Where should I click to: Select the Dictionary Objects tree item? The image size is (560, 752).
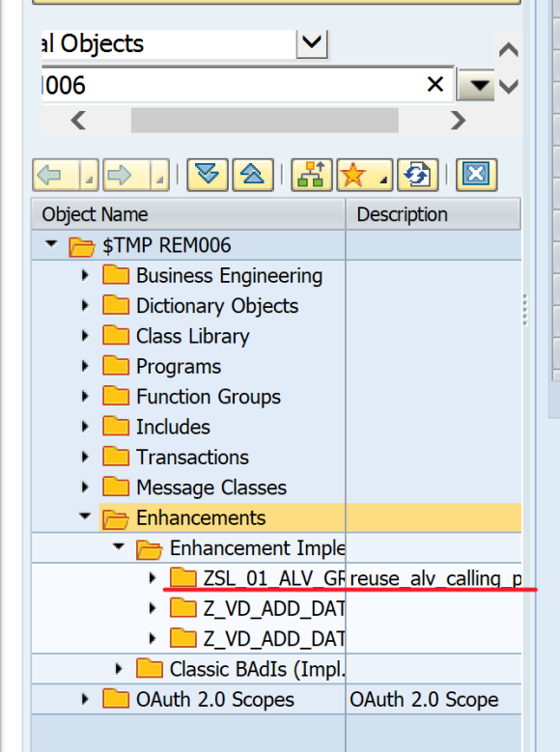(217, 306)
